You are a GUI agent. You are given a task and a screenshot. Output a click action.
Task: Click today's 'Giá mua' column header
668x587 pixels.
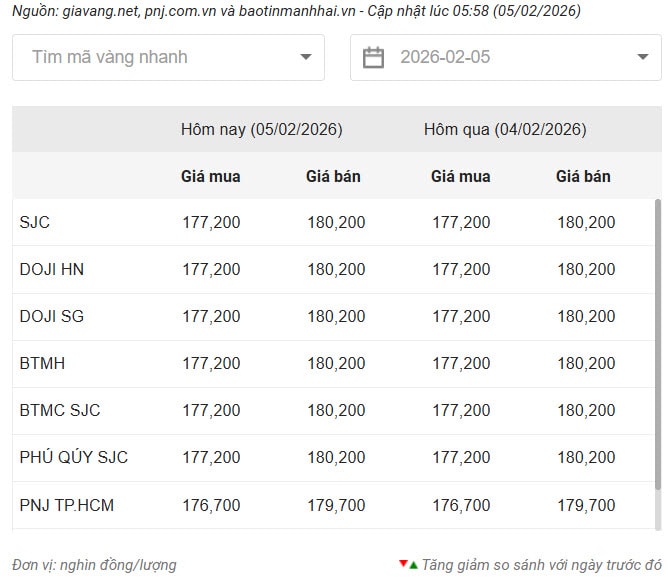(x=210, y=176)
